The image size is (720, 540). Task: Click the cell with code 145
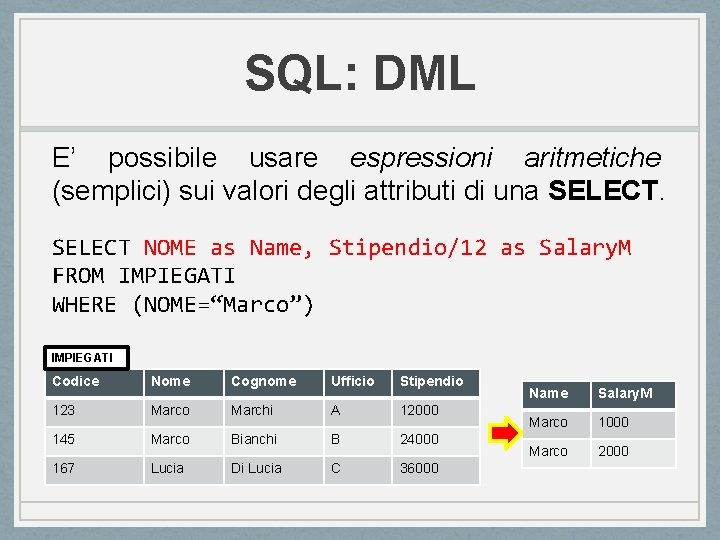click(94, 441)
